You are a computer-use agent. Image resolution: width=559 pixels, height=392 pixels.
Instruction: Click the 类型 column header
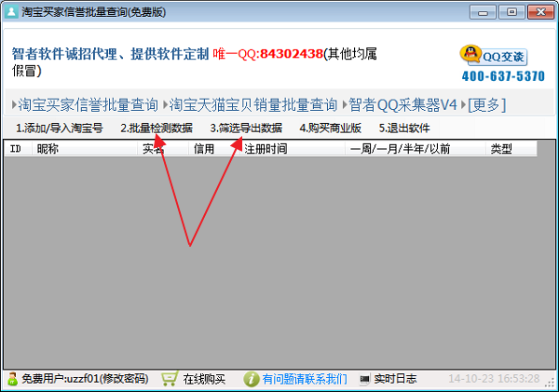[x=511, y=149]
